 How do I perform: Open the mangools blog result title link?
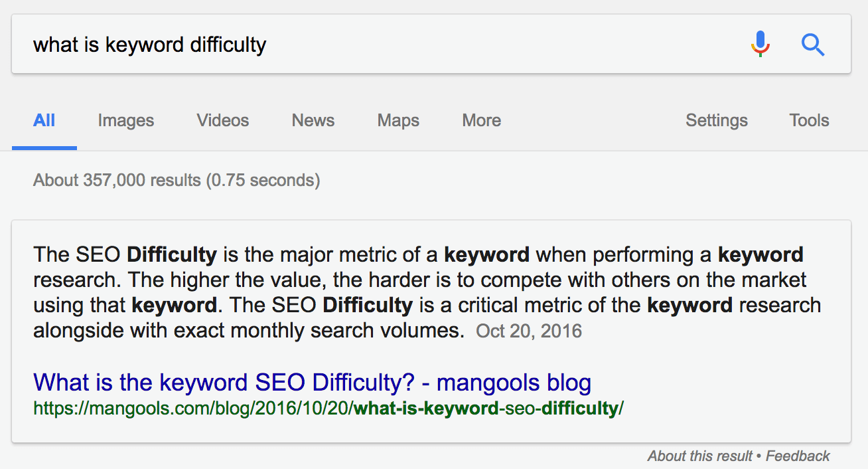tap(312, 383)
